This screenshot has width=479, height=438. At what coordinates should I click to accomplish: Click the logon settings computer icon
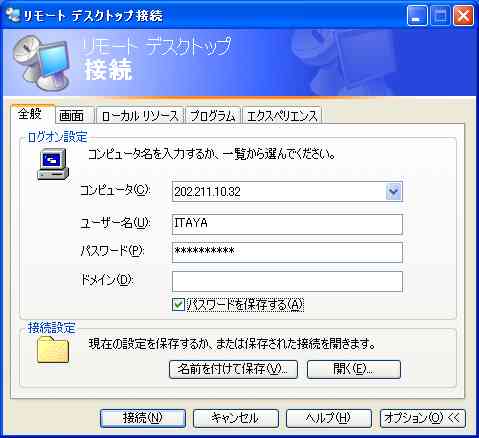click(53, 164)
